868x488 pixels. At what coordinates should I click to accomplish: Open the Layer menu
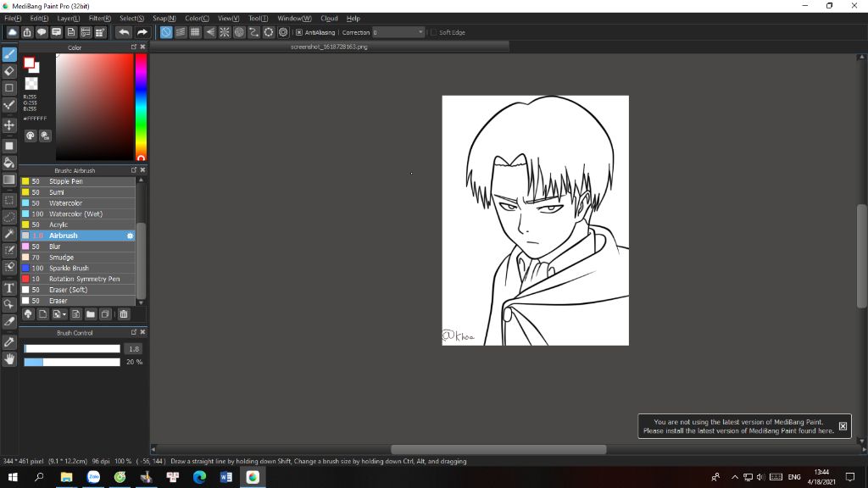coord(68,19)
